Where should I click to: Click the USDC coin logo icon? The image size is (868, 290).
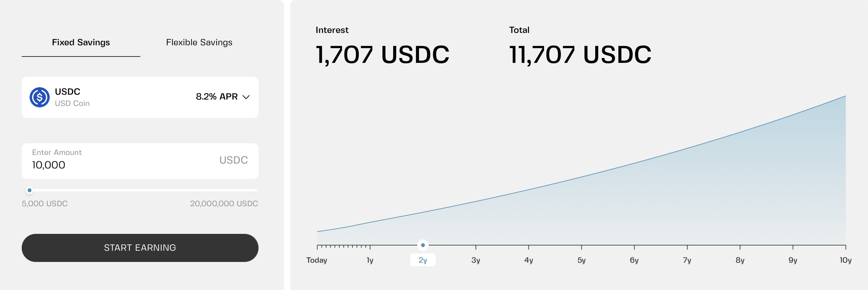[x=40, y=97]
